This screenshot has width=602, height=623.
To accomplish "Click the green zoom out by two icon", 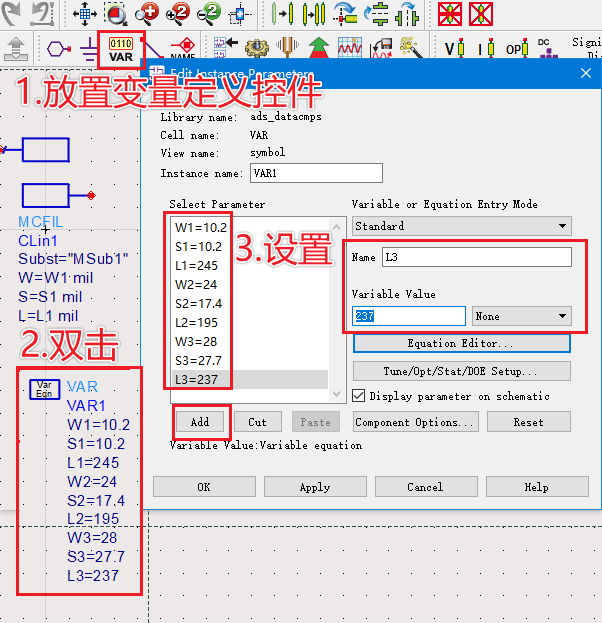I will [x=209, y=14].
